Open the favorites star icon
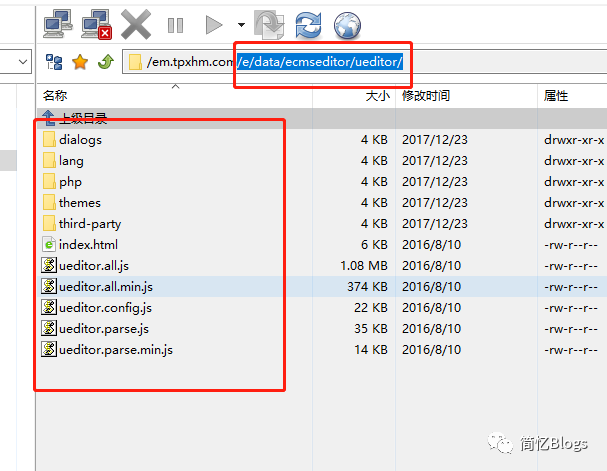The height and width of the screenshot is (471, 607). [80, 62]
